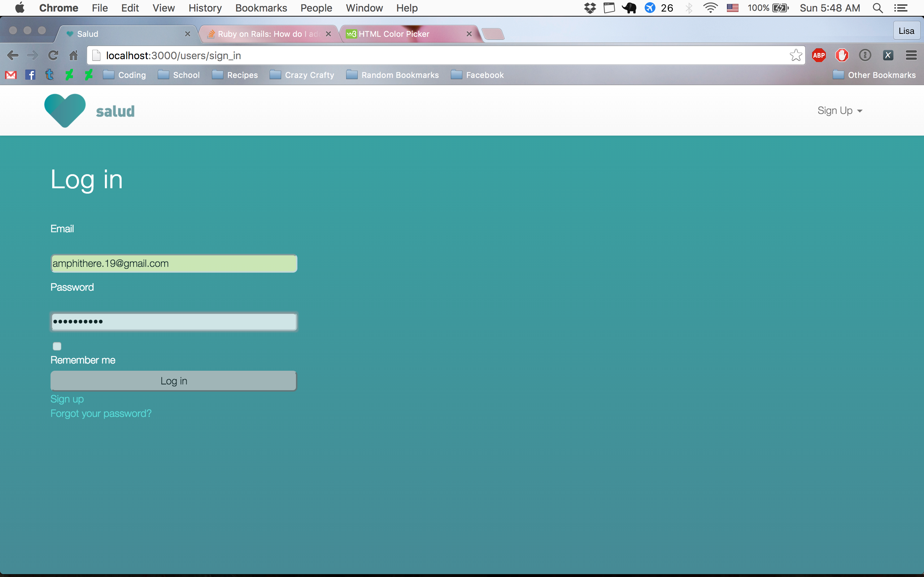Open Gmail bookmark icon
The image size is (924, 577).
pyautogui.click(x=11, y=75)
